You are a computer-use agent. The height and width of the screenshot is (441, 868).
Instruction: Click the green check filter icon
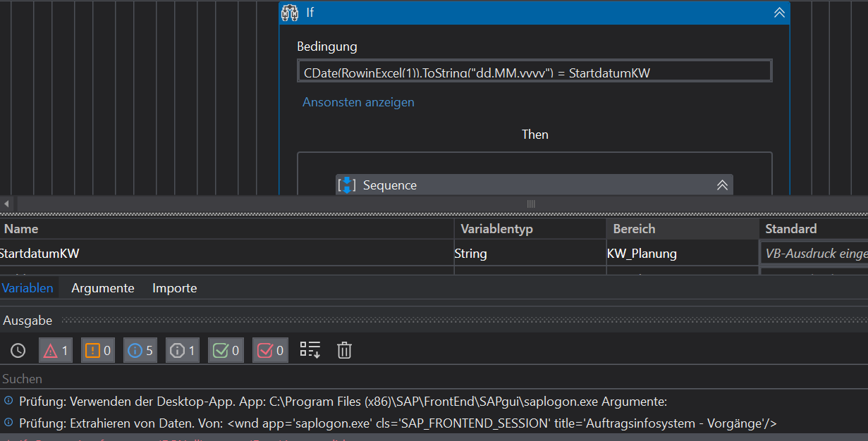226,350
